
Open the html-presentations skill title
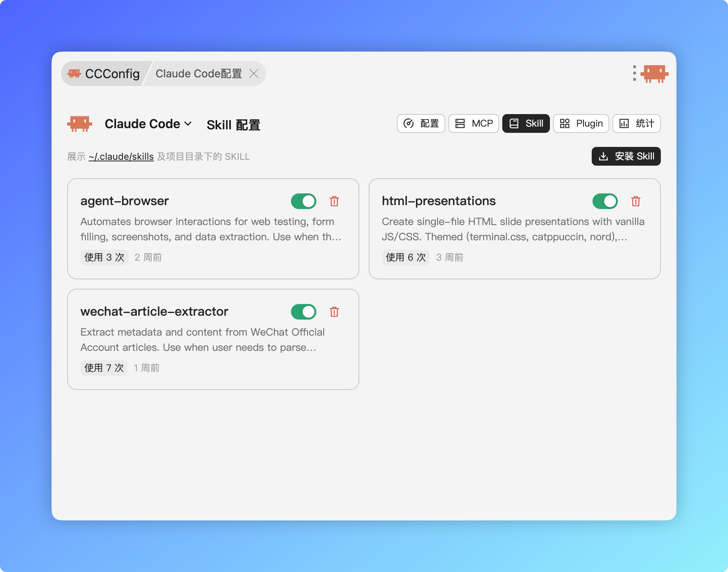point(439,201)
